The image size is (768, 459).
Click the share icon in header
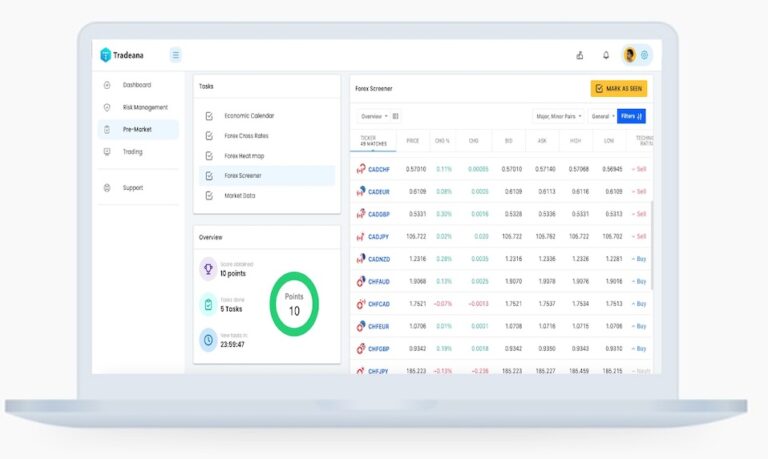click(x=580, y=55)
